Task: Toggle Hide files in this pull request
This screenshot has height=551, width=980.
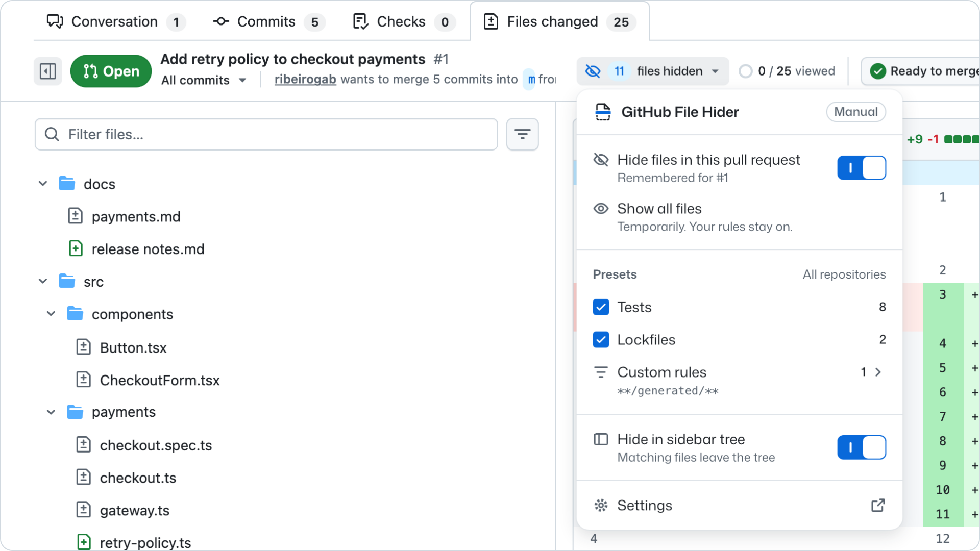Action: click(x=861, y=168)
